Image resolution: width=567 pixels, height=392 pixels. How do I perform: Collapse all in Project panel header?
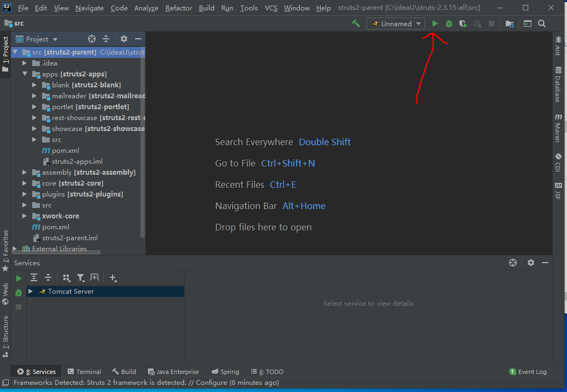[106, 39]
